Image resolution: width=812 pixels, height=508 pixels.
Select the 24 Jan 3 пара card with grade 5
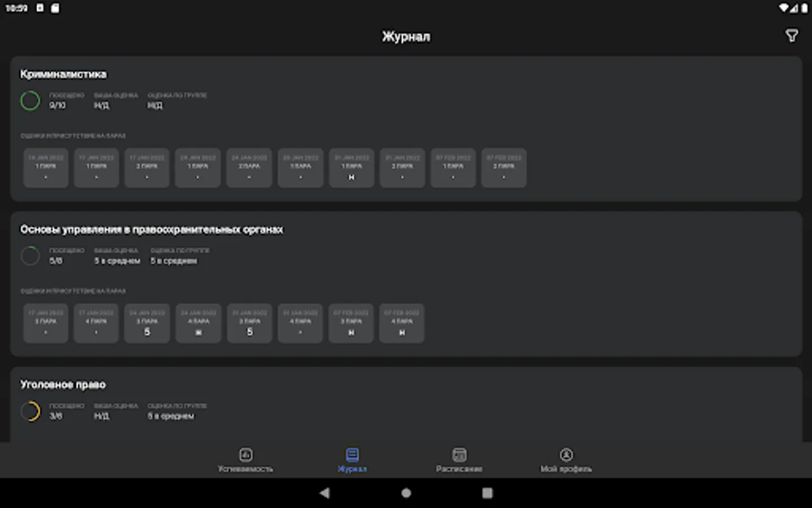click(x=147, y=323)
